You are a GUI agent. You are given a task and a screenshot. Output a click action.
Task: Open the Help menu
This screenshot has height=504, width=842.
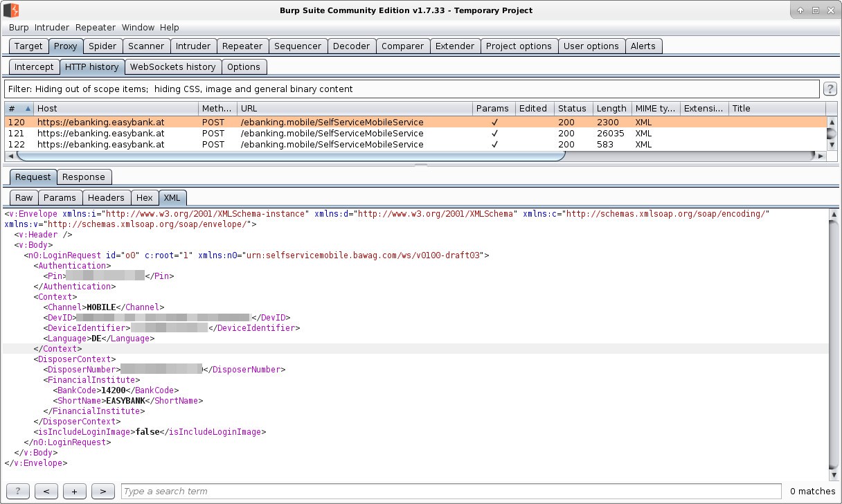(x=170, y=28)
